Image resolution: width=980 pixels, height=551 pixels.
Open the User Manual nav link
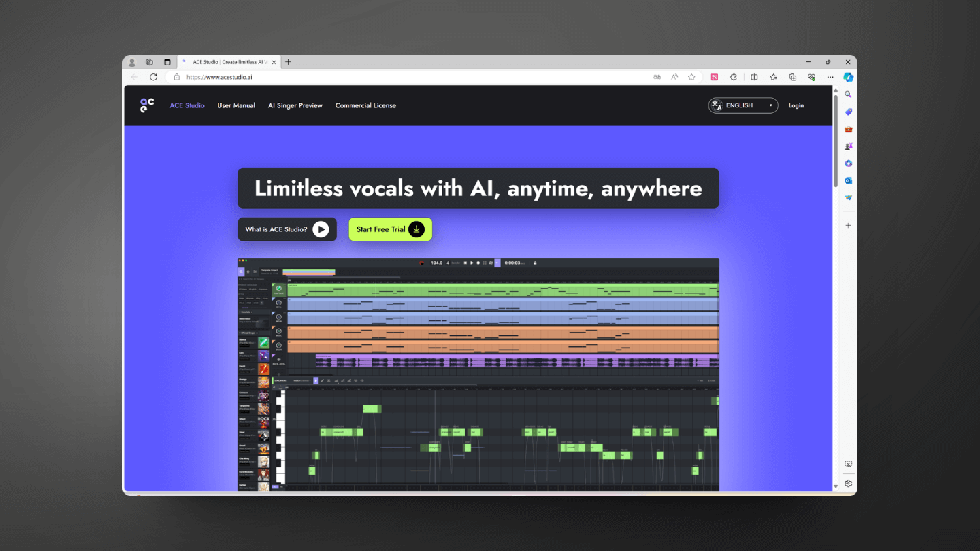point(236,105)
